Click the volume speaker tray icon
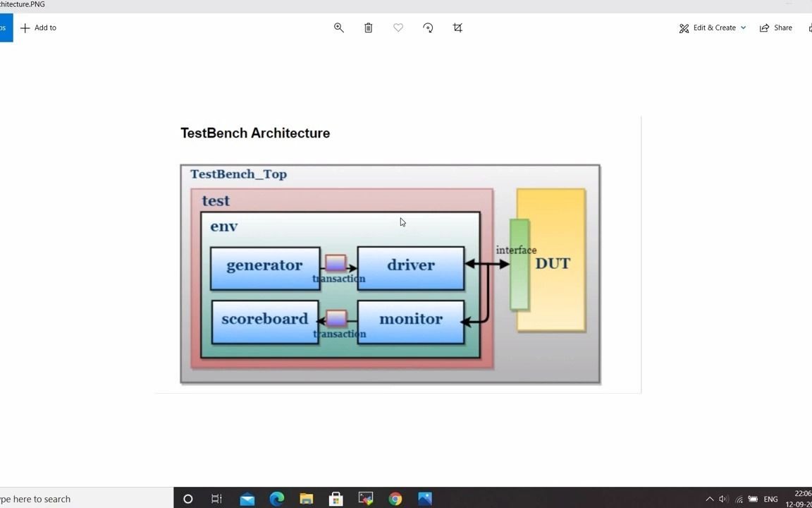Viewport: 812px width, 508px height. (x=723, y=500)
